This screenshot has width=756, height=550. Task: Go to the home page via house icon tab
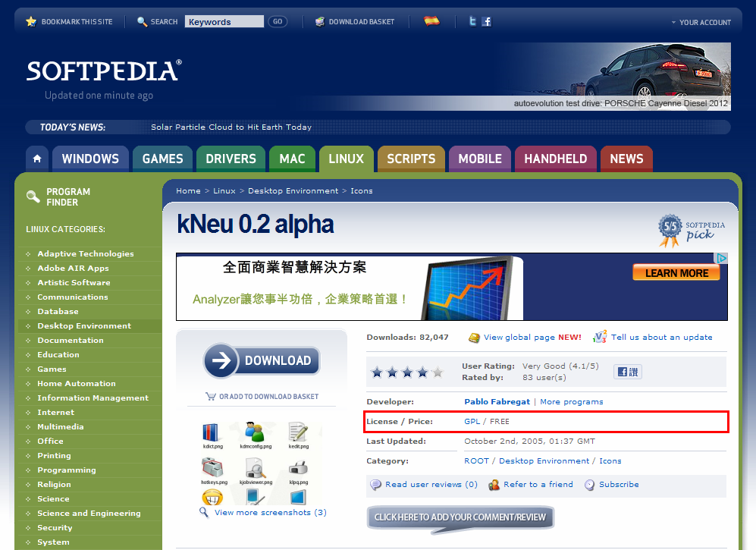click(x=37, y=159)
